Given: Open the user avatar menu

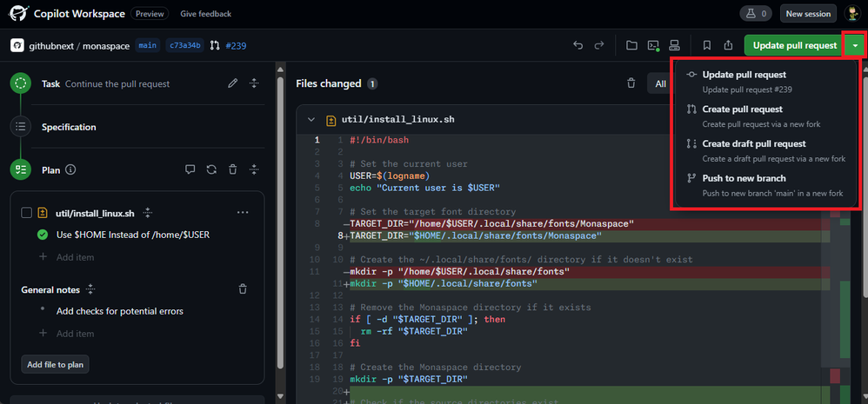Looking at the screenshot, I should tap(852, 14).
